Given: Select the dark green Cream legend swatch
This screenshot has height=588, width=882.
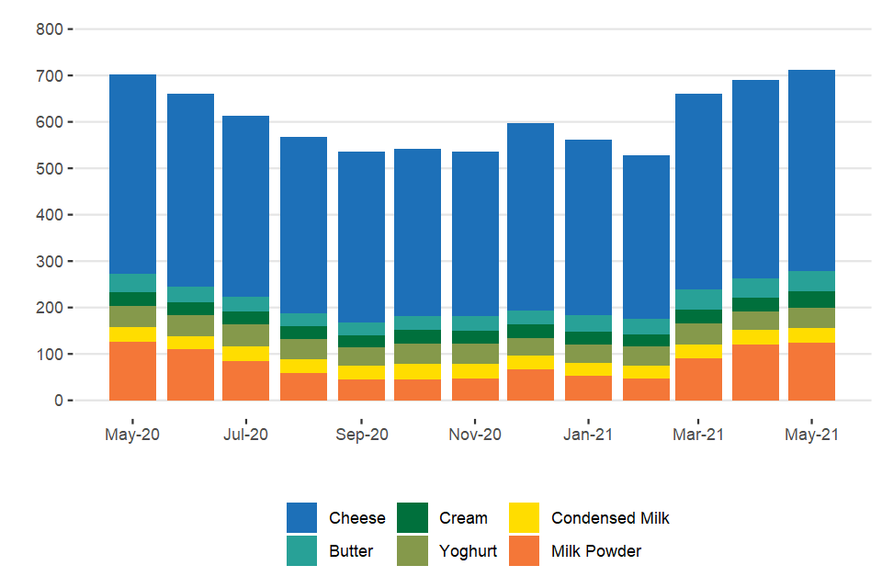Looking at the screenshot, I should coord(413,518).
